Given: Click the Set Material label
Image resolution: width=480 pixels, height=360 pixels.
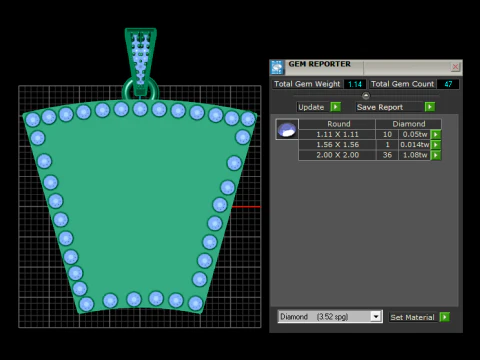Looking at the screenshot, I should (x=412, y=317).
